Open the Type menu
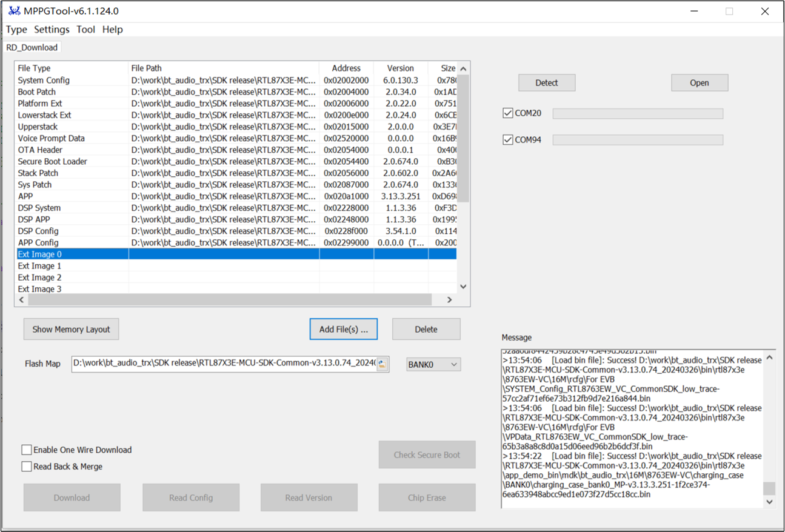The width and height of the screenshot is (785, 532). (x=16, y=30)
